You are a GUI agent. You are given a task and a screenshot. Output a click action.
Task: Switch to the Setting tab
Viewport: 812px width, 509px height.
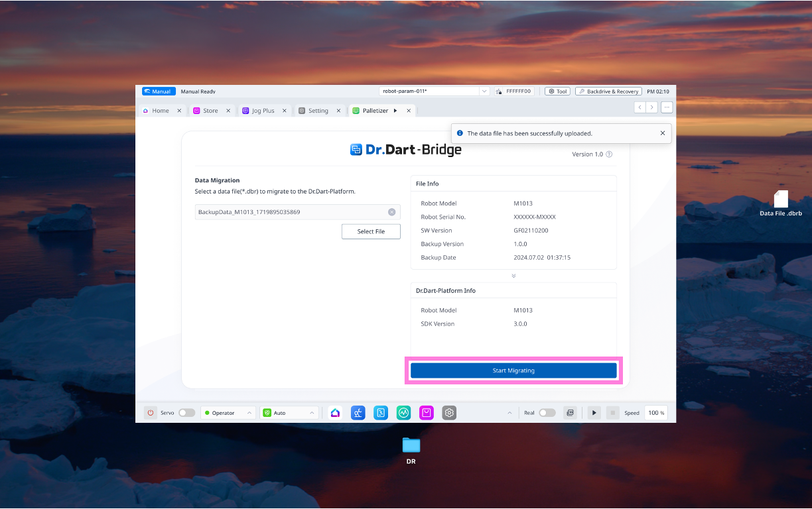[x=318, y=111]
